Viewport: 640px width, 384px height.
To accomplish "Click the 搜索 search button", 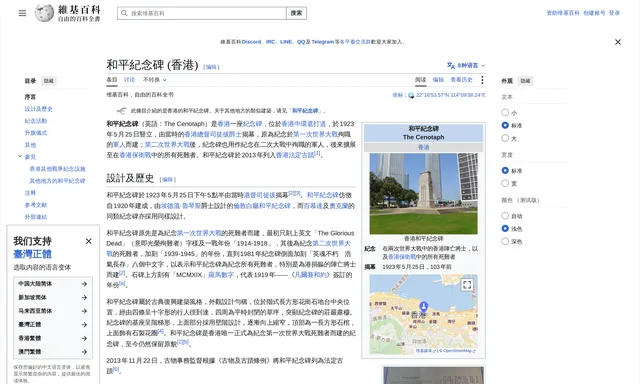I will pyautogui.click(x=296, y=13).
